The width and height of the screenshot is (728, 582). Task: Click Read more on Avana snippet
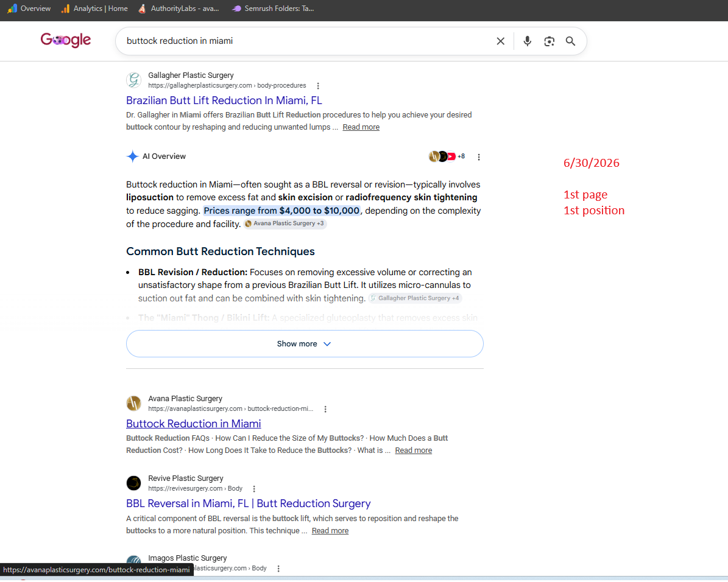[413, 451]
